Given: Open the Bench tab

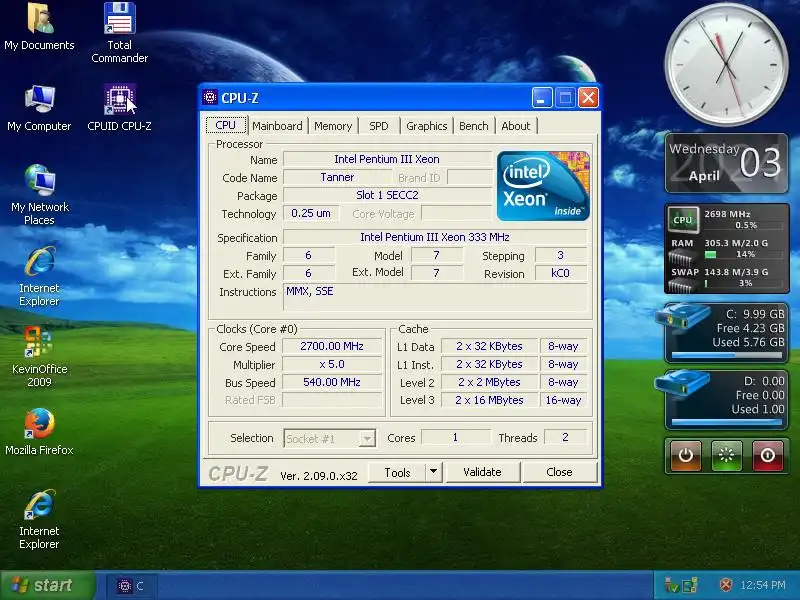Looking at the screenshot, I should pyautogui.click(x=473, y=126).
